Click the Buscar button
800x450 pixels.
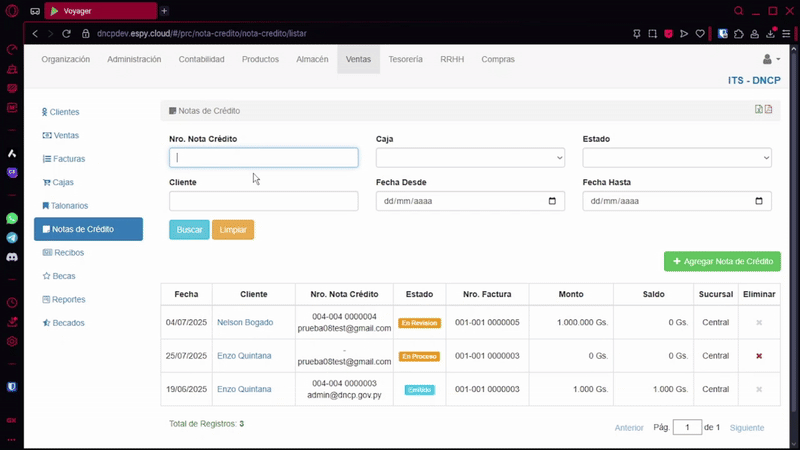pos(189,230)
